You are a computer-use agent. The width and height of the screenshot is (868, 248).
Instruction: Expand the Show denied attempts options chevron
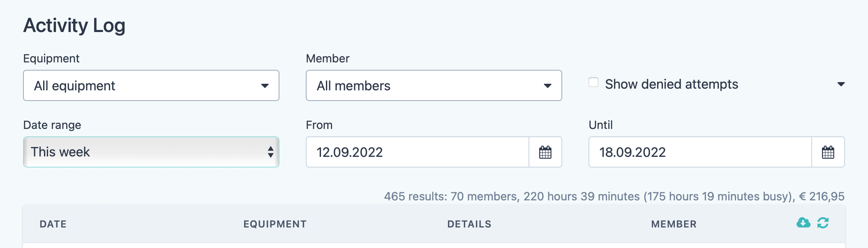(x=842, y=84)
